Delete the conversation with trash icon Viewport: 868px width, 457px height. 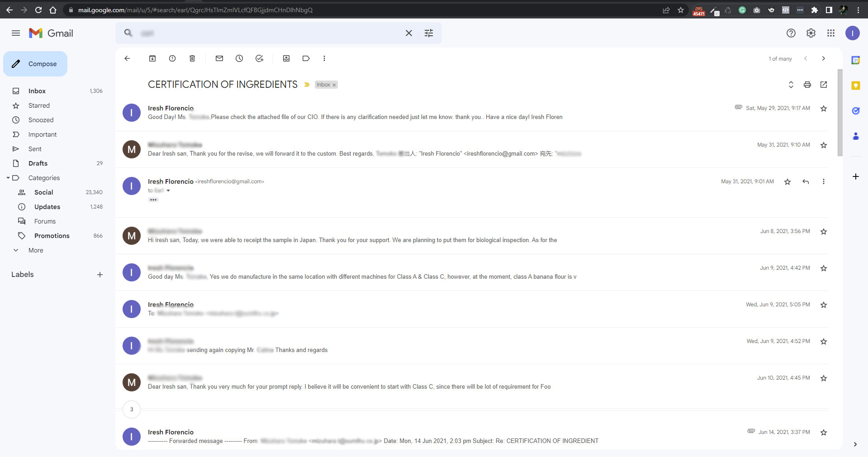click(192, 58)
